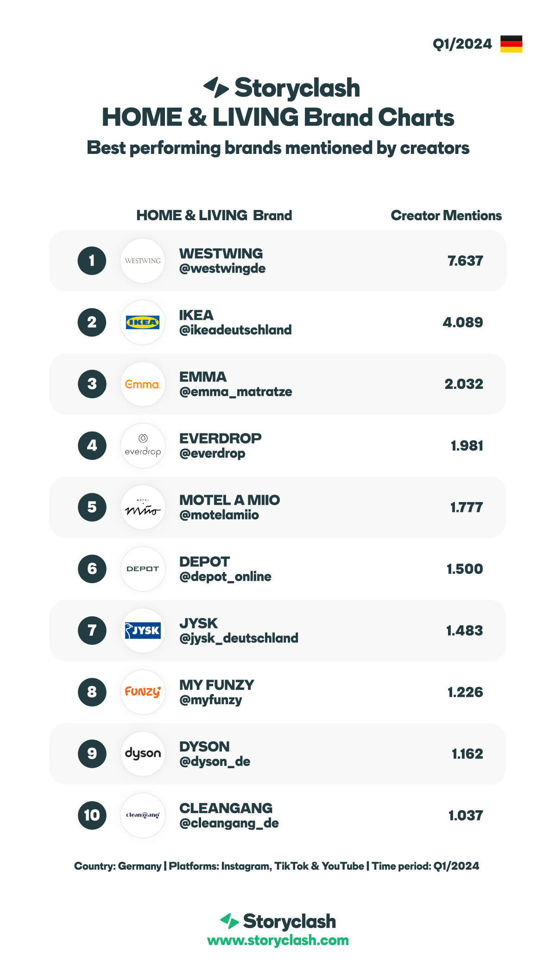Click the Storyclash logo at top

[x=282, y=88]
